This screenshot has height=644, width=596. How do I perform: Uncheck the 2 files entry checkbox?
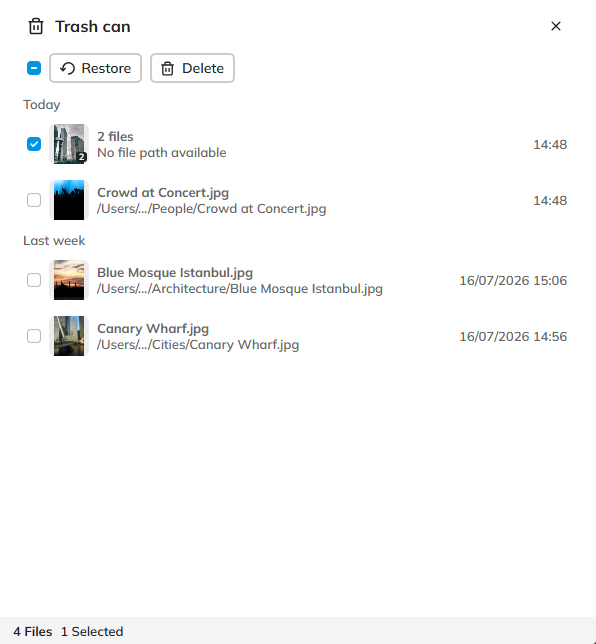(34, 144)
